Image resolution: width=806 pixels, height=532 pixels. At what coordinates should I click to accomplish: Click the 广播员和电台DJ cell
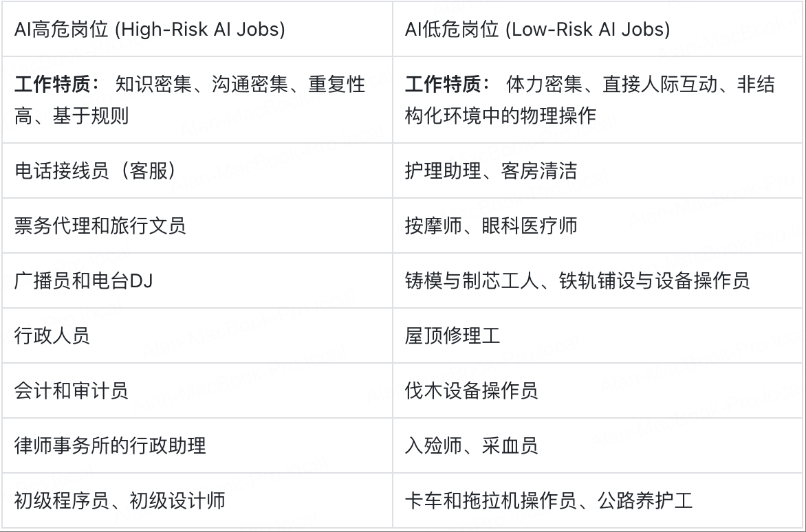197,280
